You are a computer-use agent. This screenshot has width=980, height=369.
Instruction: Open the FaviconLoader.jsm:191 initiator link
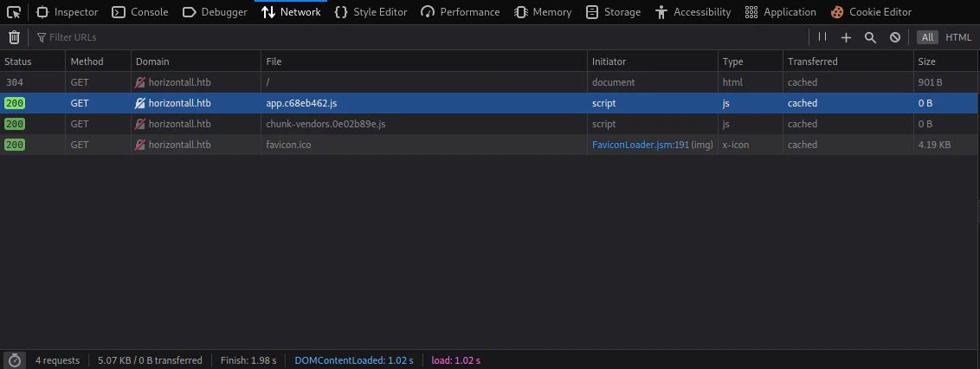click(640, 145)
